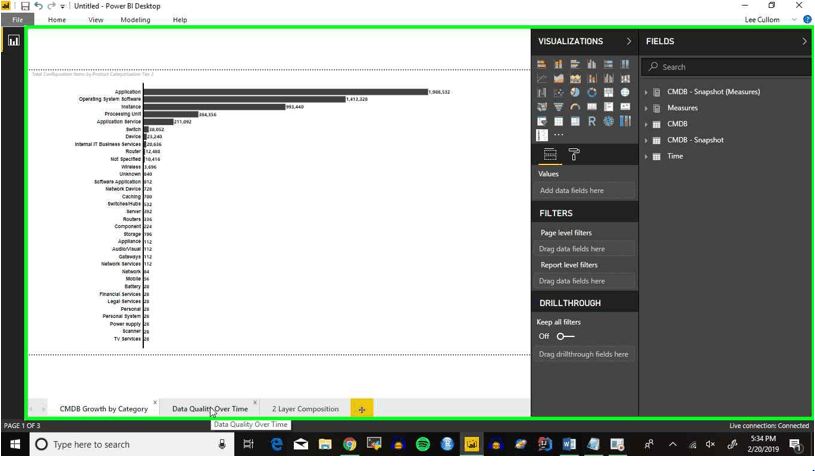Select the Clustered column chart visual
The height and width of the screenshot is (471, 815).
tap(591, 64)
